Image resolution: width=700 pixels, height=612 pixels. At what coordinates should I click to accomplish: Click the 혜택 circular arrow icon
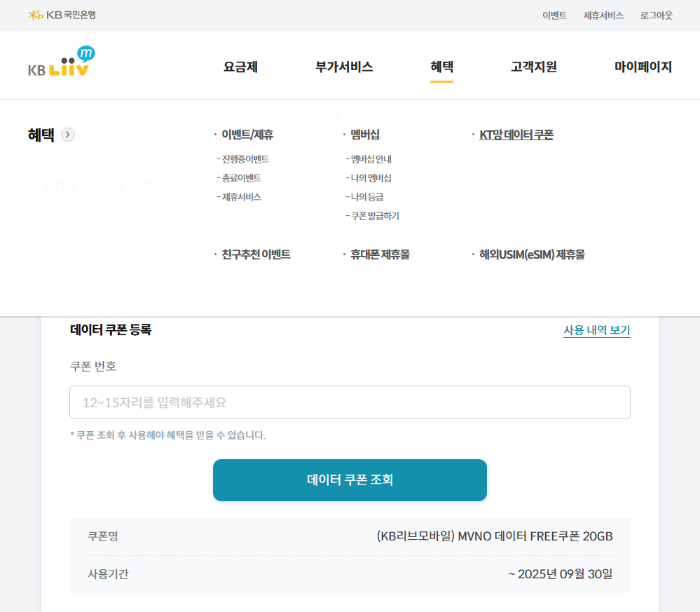tap(68, 135)
